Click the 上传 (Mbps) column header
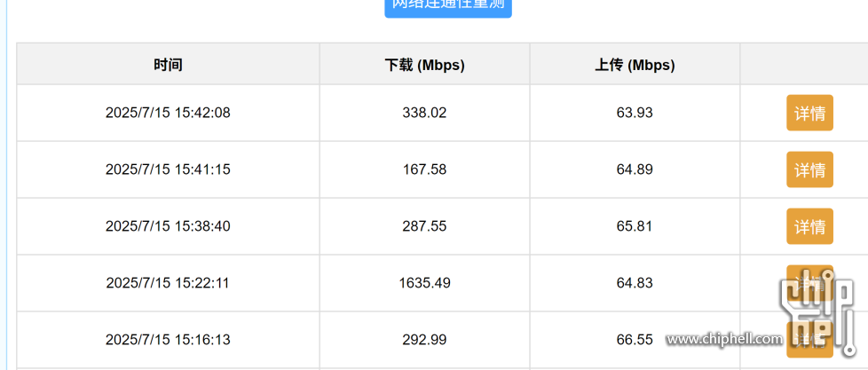Viewport: 868px width, 370px height. (635, 65)
